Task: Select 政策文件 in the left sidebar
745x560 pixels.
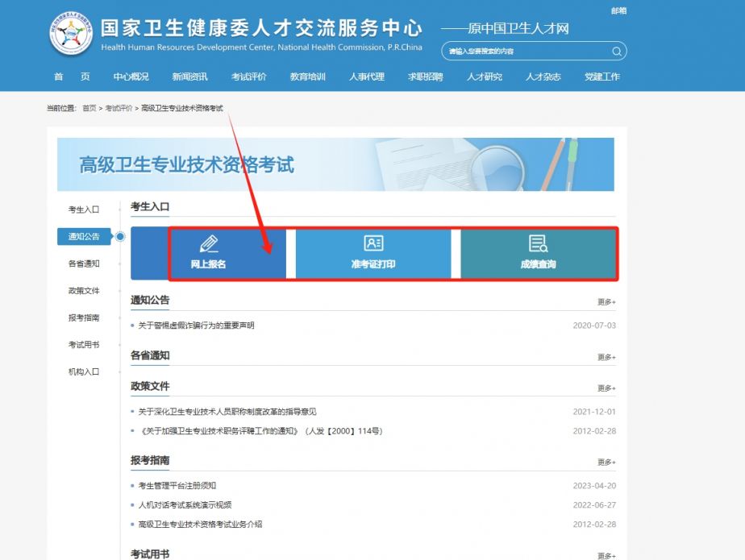Action: (84, 291)
